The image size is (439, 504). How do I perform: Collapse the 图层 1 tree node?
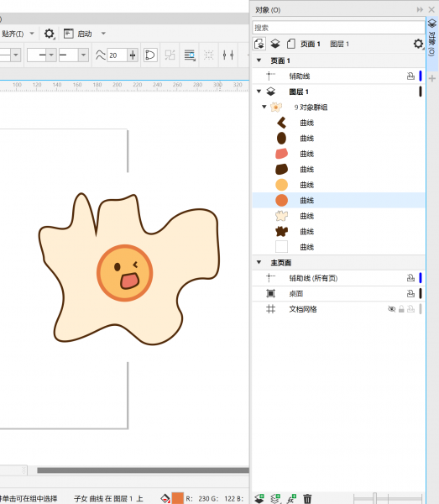[259, 92]
